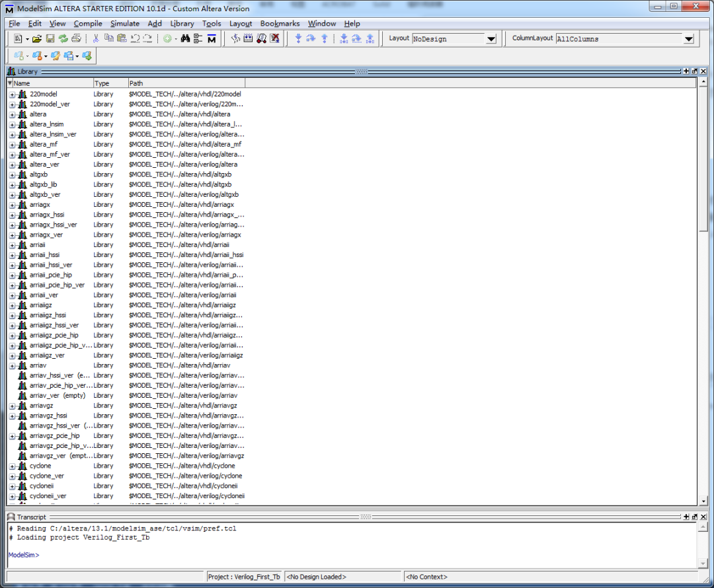
Task: Click the second-row icon with green arrow
Action: click(87, 56)
